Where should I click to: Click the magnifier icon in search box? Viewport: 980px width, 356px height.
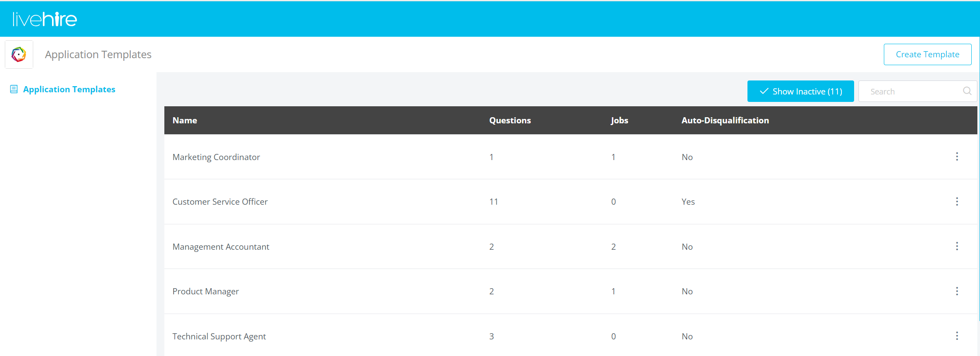(x=967, y=91)
